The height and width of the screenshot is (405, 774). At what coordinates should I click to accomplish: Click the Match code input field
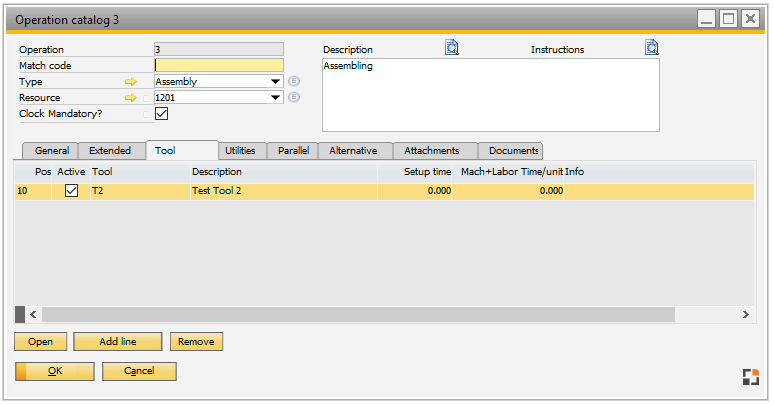tap(218, 66)
